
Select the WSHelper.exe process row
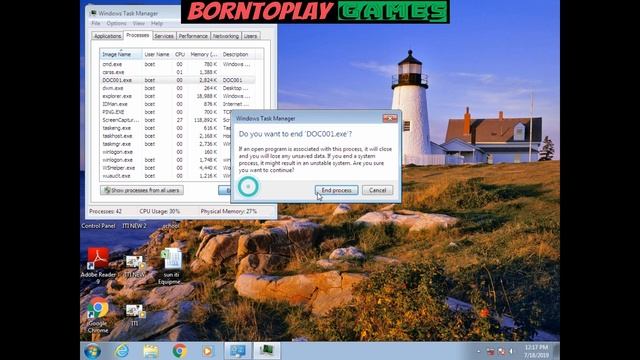click(165, 168)
